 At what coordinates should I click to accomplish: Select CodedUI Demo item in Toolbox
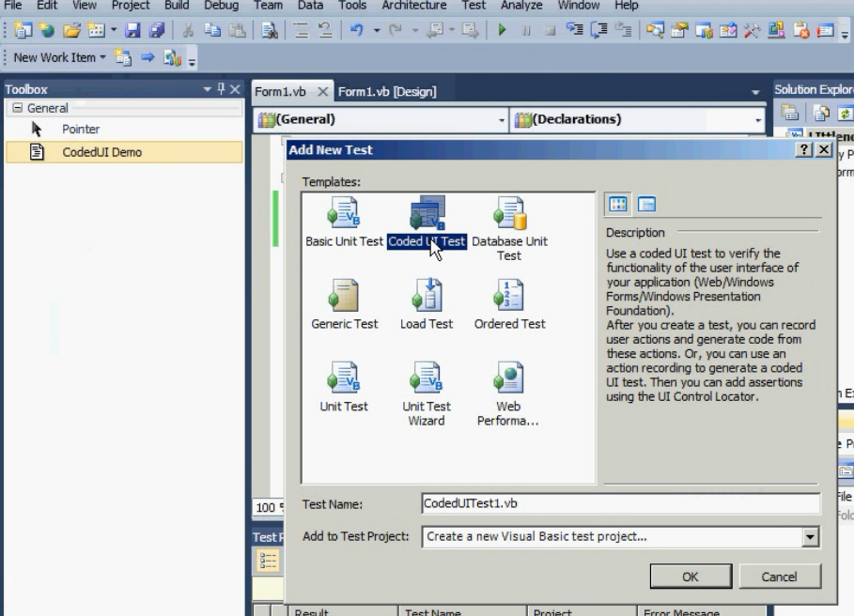click(x=124, y=152)
